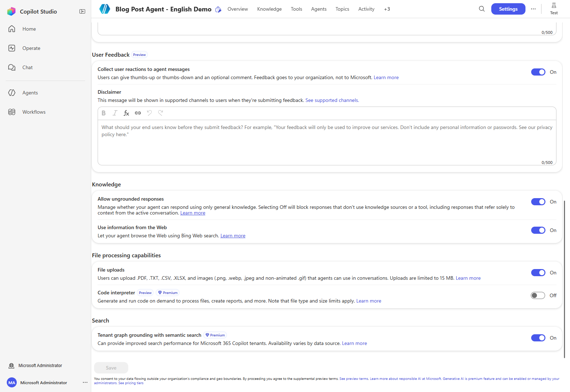Open the MA user avatar
Viewport: 570px width, 392px height.
click(x=12, y=382)
